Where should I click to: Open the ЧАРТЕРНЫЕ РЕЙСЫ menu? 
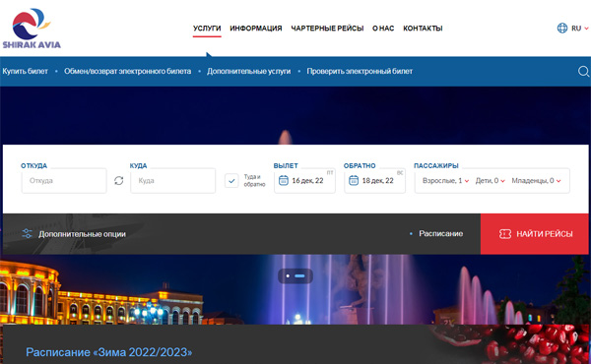[327, 29]
